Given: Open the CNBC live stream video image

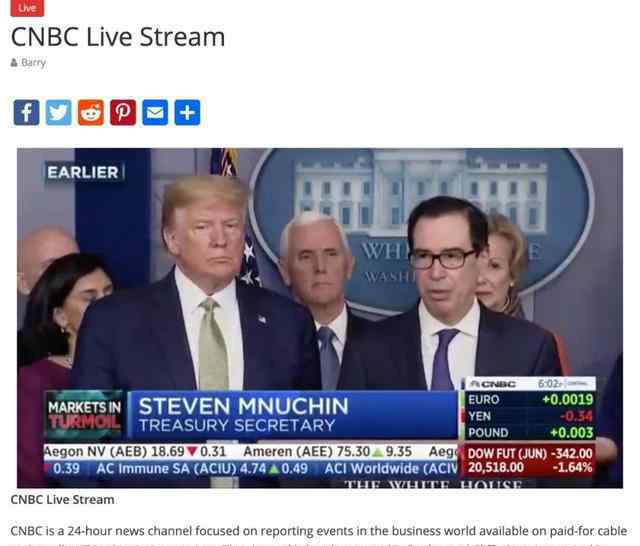Looking at the screenshot, I should click(x=320, y=318).
